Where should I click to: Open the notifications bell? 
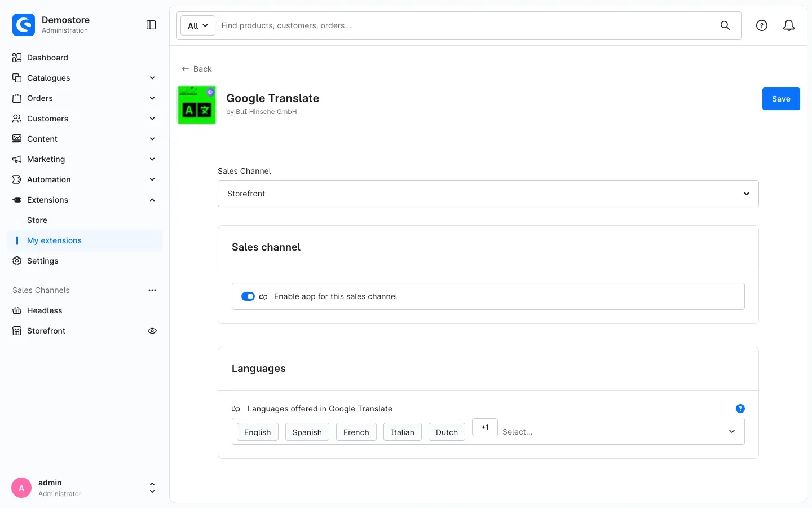coord(789,25)
